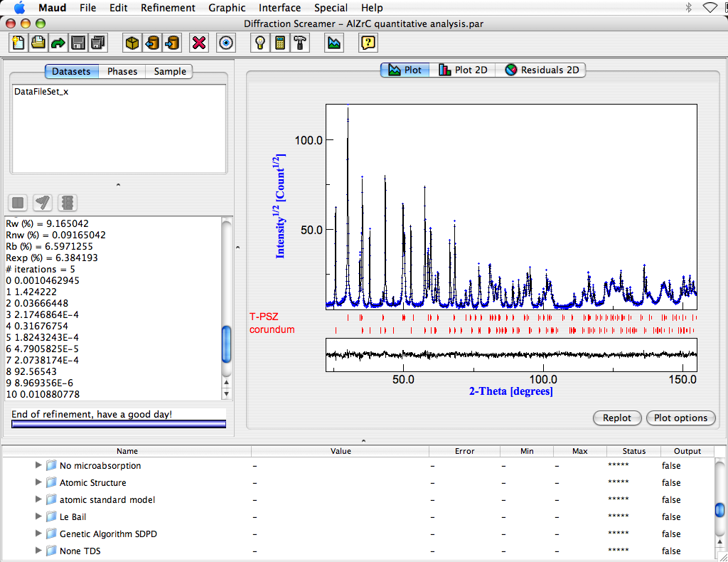Viewport: 728px width, 562px height.
Task: Click the light bulb toolbar icon
Action: (x=261, y=43)
